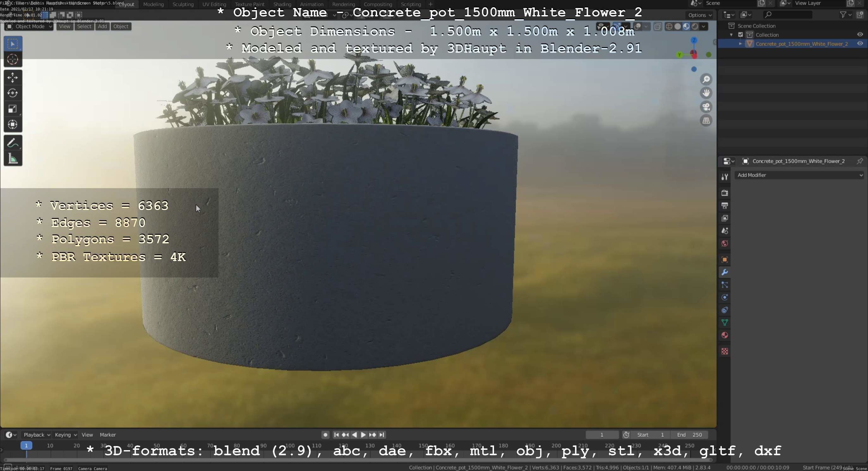Select the Scale tool
The width and height of the screenshot is (868, 471).
pyautogui.click(x=13, y=109)
